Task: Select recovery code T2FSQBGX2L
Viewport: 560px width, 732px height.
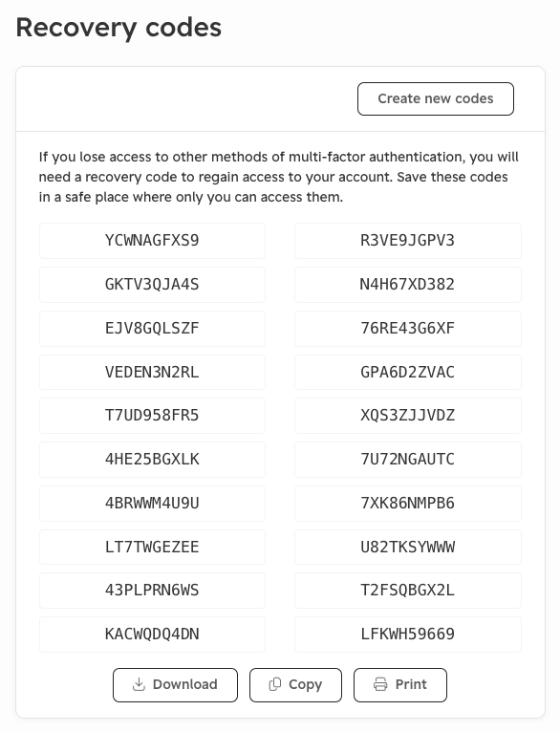Action: click(407, 591)
